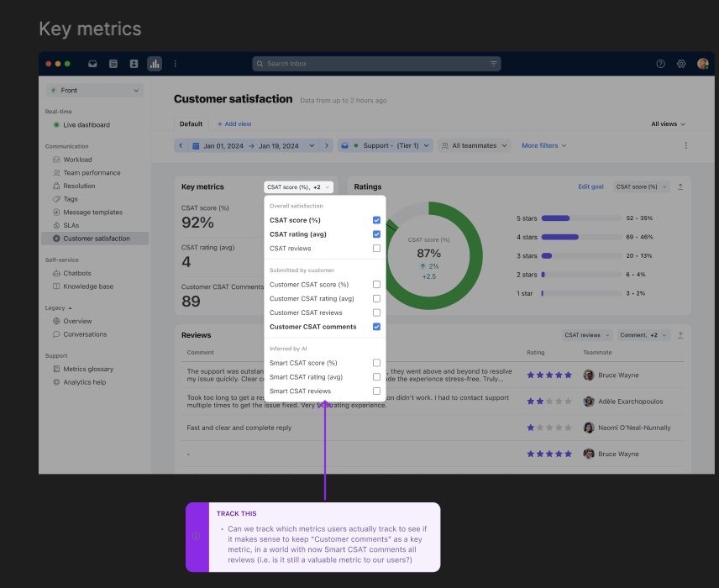The height and width of the screenshot is (588, 719).
Task: Open the top bar more options dots
Action: pos(176,64)
